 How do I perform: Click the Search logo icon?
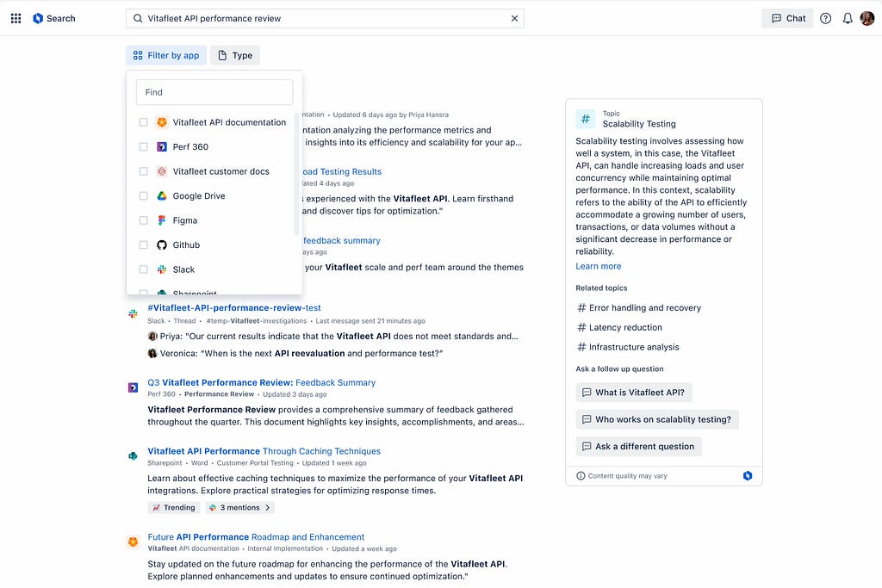pos(38,19)
